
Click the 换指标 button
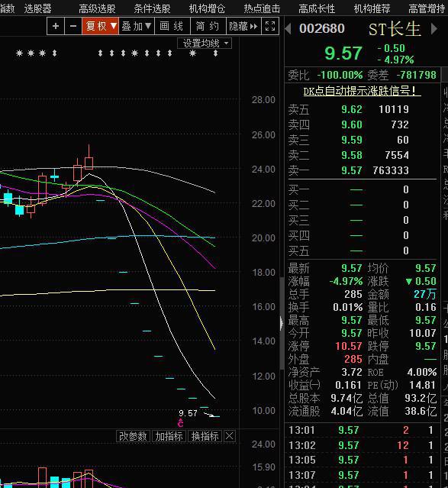pos(205,436)
